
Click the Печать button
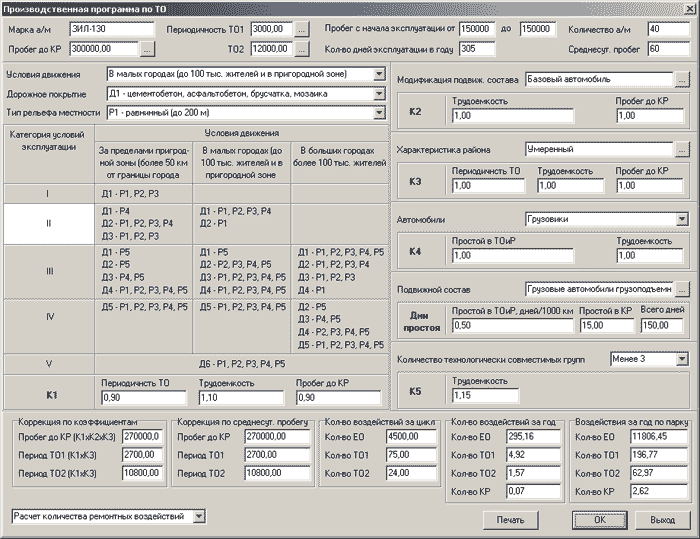[510, 520]
